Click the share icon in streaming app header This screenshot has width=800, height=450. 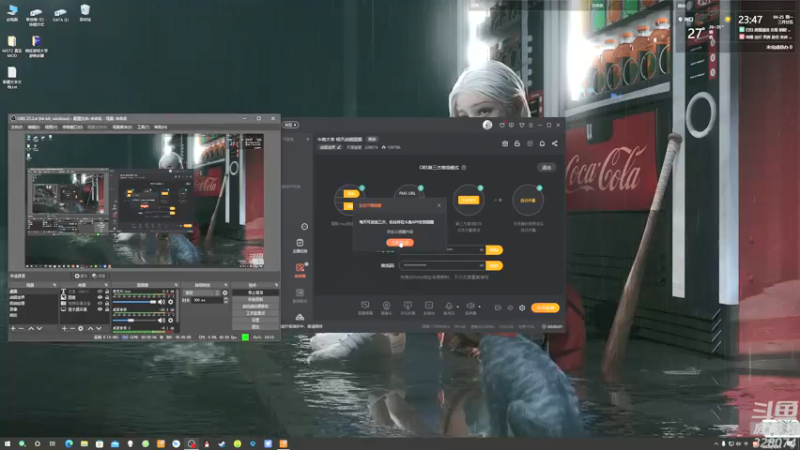coord(555,143)
